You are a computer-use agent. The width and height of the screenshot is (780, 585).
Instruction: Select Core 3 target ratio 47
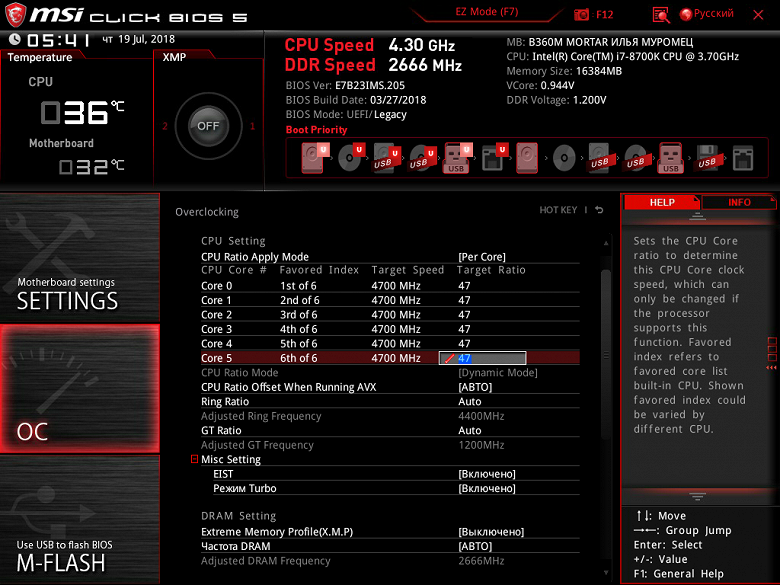464,329
